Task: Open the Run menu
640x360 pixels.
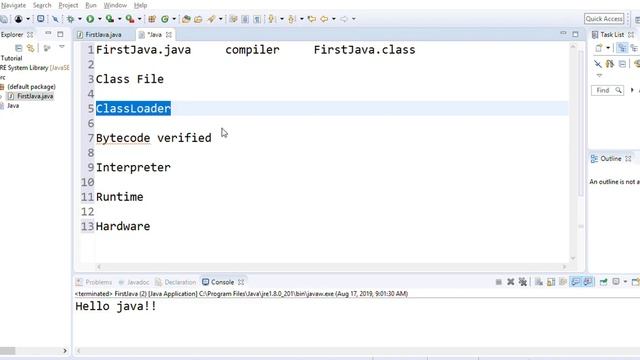Action: click(x=91, y=5)
